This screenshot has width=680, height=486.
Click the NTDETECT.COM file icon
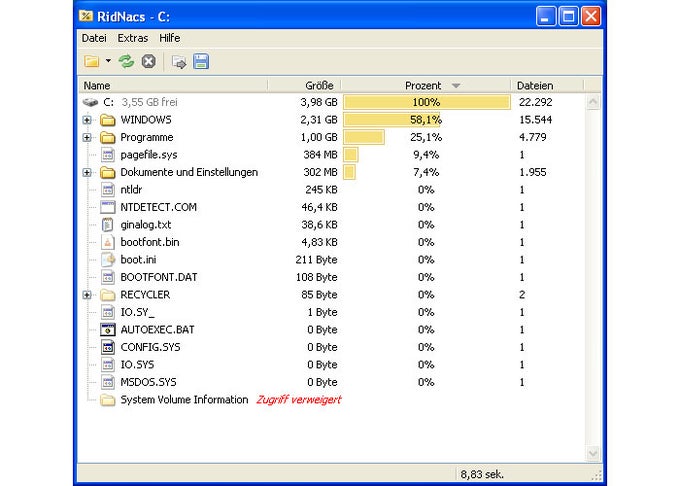(108, 207)
